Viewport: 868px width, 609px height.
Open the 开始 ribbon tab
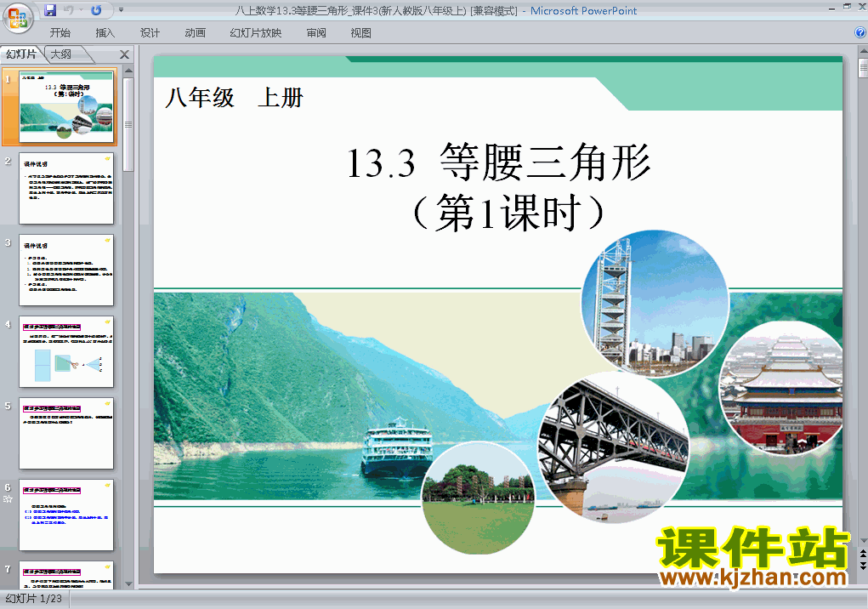[60, 32]
